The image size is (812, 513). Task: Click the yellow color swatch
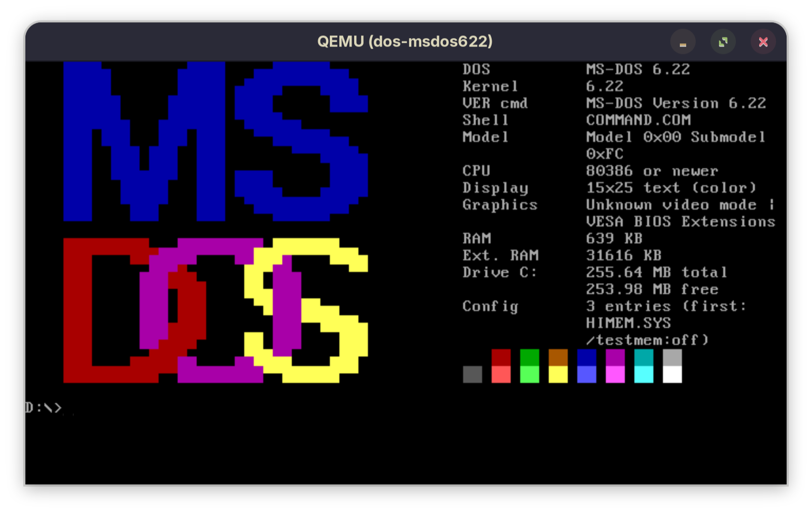pyautogui.click(x=558, y=374)
